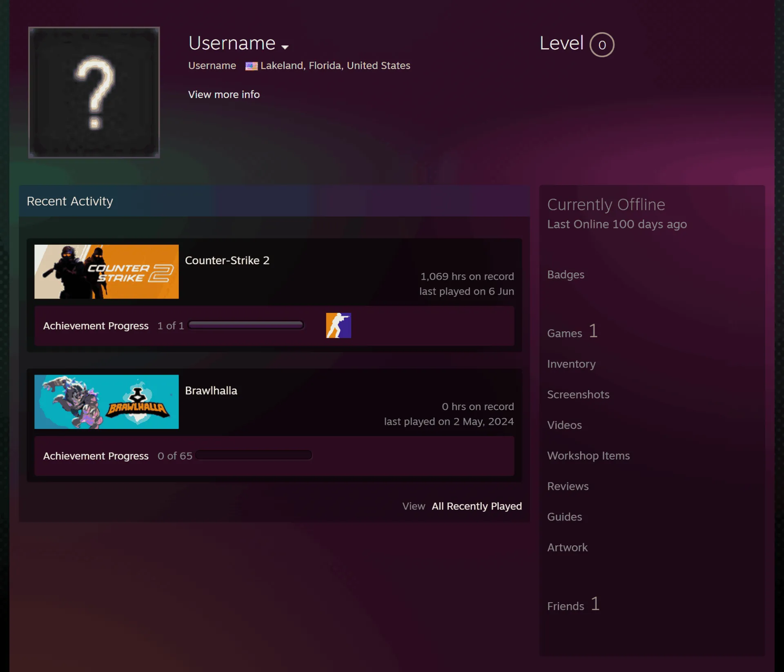The width and height of the screenshot is (784, 672).
Task: Open Games list in the sidebar
Action: point(572,332)
